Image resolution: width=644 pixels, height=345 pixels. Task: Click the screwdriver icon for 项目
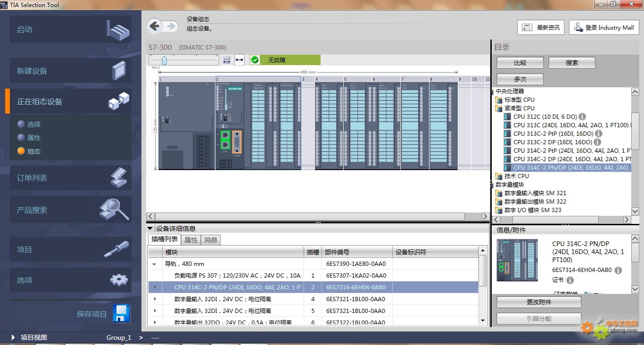[116, 249]
